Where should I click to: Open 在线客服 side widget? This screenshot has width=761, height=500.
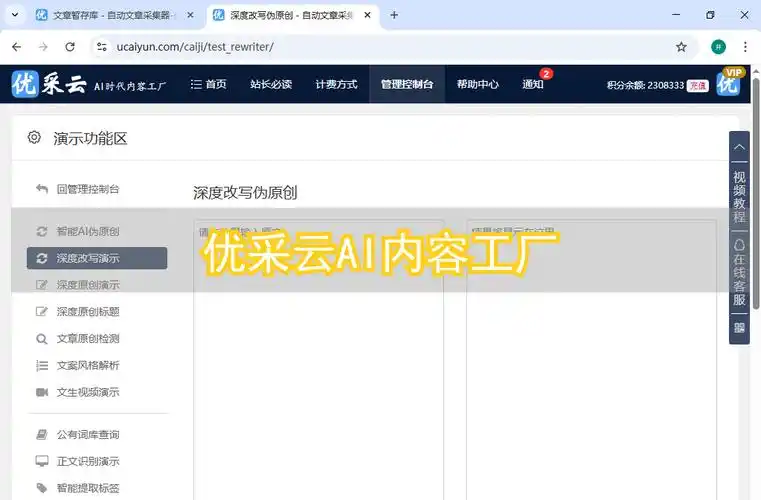(739, 272)
